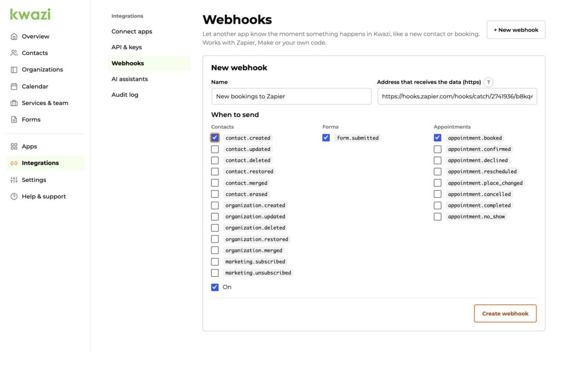Click the Apps grid icon
The image size is (562, 392).
[x=14, y=147]
